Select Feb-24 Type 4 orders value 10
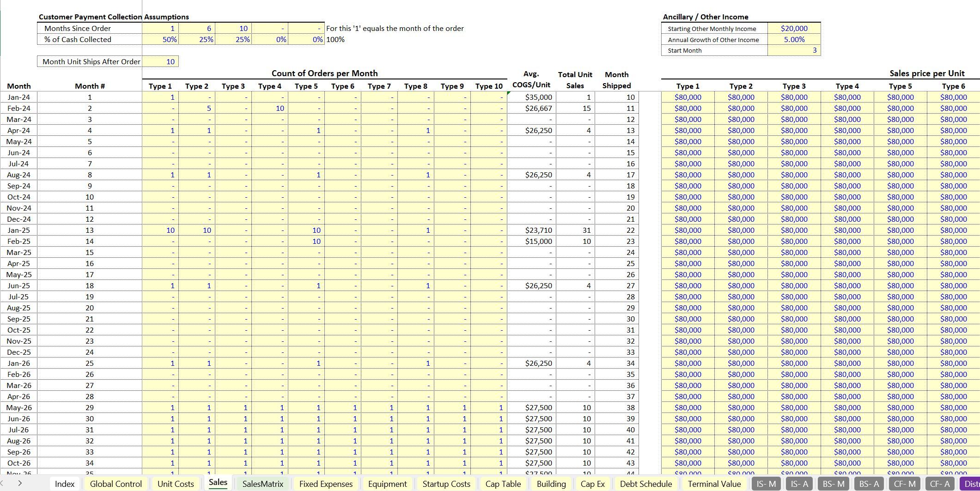Viewport: 980px width, 491px height. [270, 108]
